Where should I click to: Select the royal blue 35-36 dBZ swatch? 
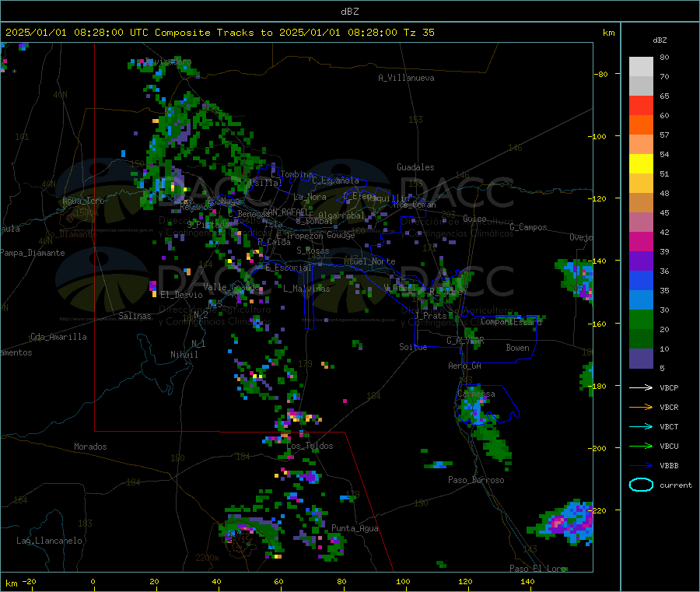(641, 280)
